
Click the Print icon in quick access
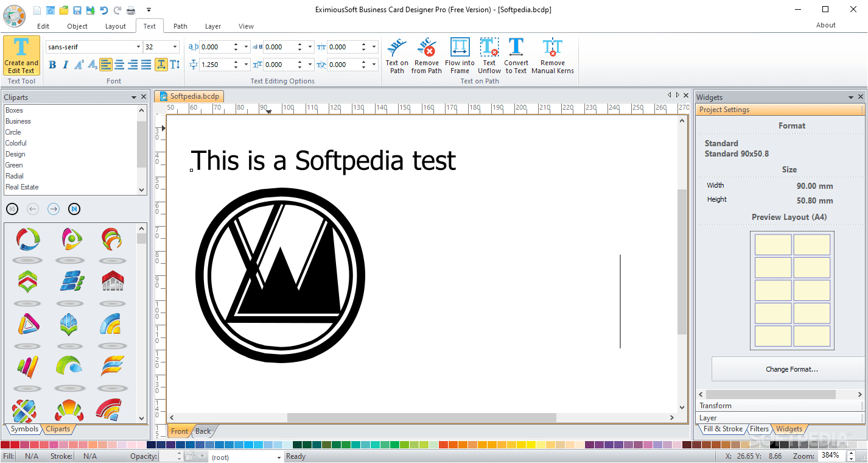click(x=130, y=10)
